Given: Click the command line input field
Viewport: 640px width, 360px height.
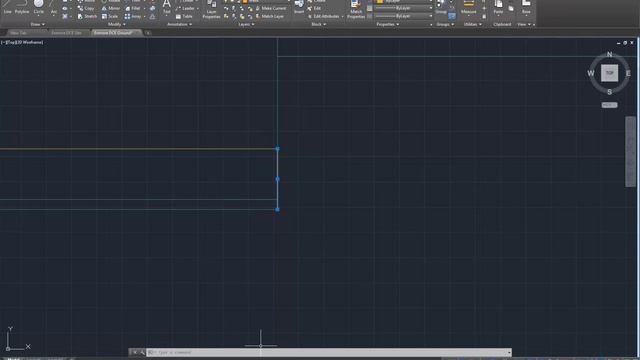Looking at the screenshot, I should tap(327, 352).
